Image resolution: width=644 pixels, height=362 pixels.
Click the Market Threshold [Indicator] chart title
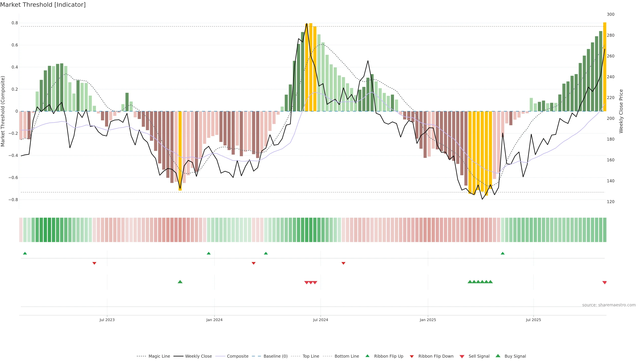(x=43, y=5)
